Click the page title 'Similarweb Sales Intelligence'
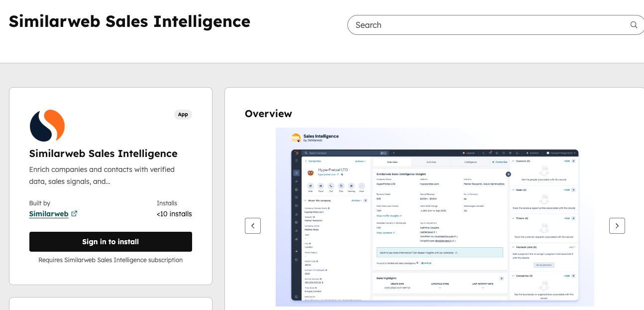The image size is (644, 310). click(129, 21)
